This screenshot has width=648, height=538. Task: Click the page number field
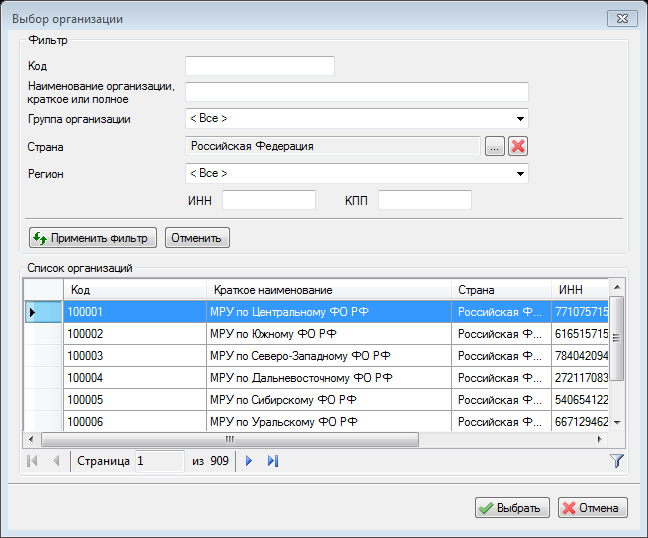(160, 461)
